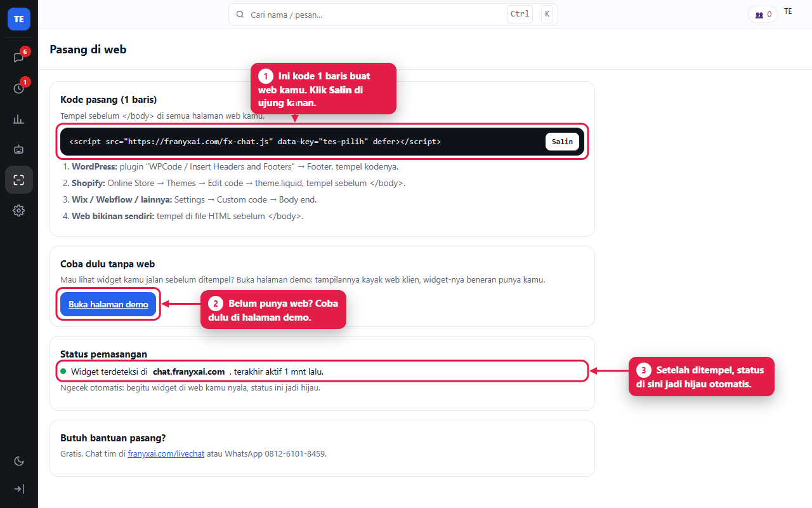This screenshot has height=508, width=812.
Task: Copy the code using Salin button
Action: tap(562, 142)
